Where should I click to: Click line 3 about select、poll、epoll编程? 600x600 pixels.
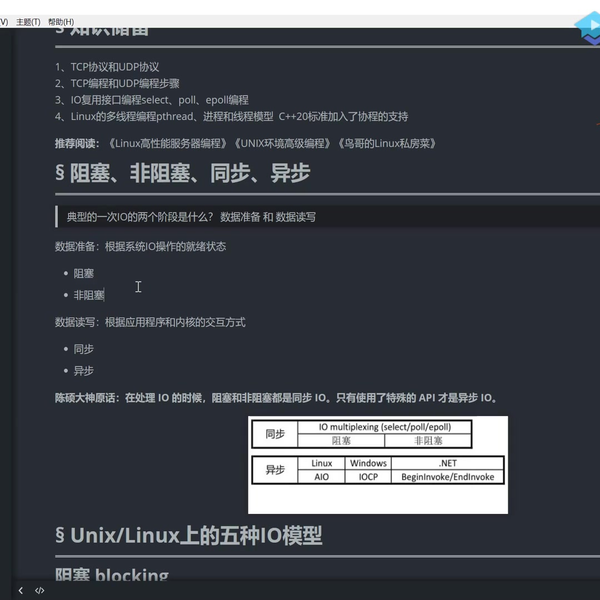point(152,100)
